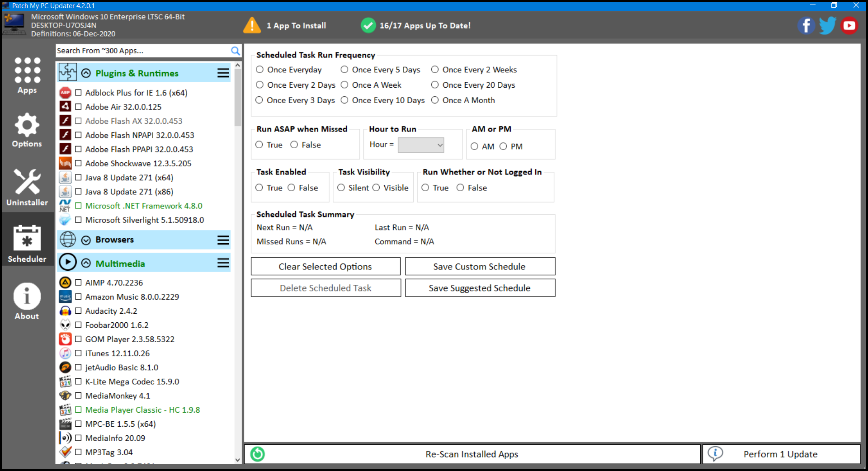The height and width of the screenshot is (471, 868).
Task: Click the app list scroll up arrow
Action: [238, 65]
